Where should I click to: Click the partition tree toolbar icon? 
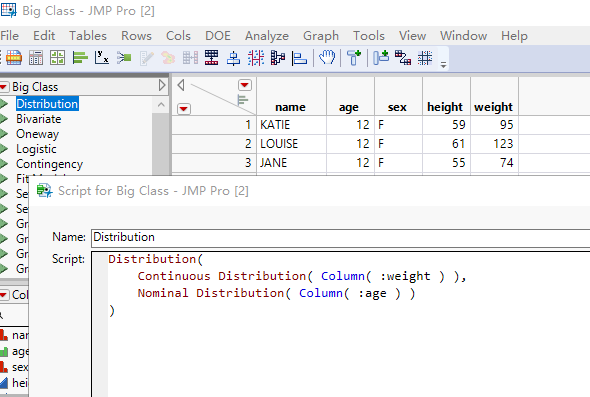pos(278,58)
